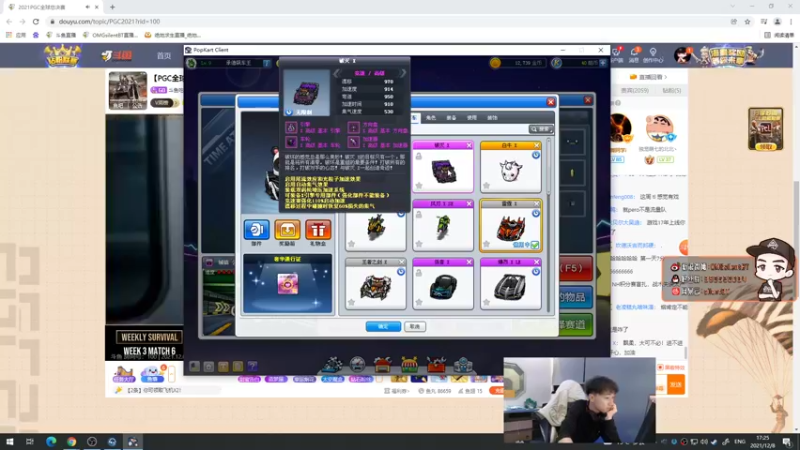This screenshot has width=800, height=450.
Task: Switch to the third tab after character
Action: pyautogui.click(x=471, y=118)
